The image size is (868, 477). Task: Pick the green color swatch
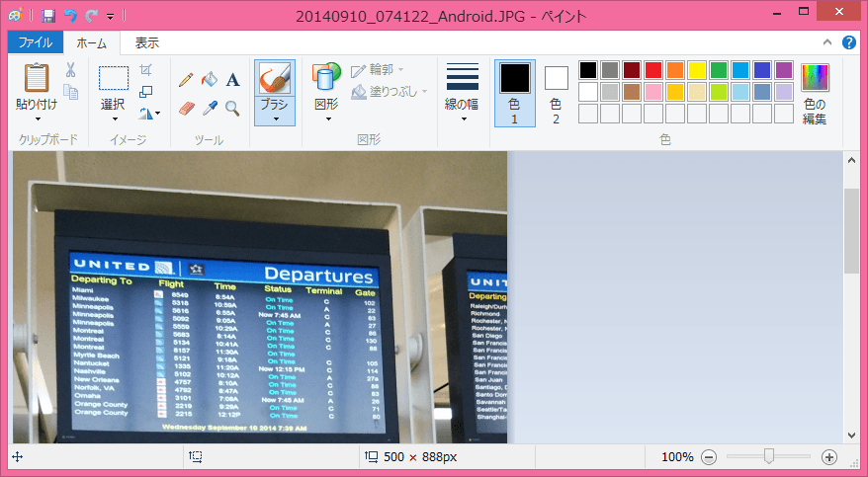click(x=719, y=70)
